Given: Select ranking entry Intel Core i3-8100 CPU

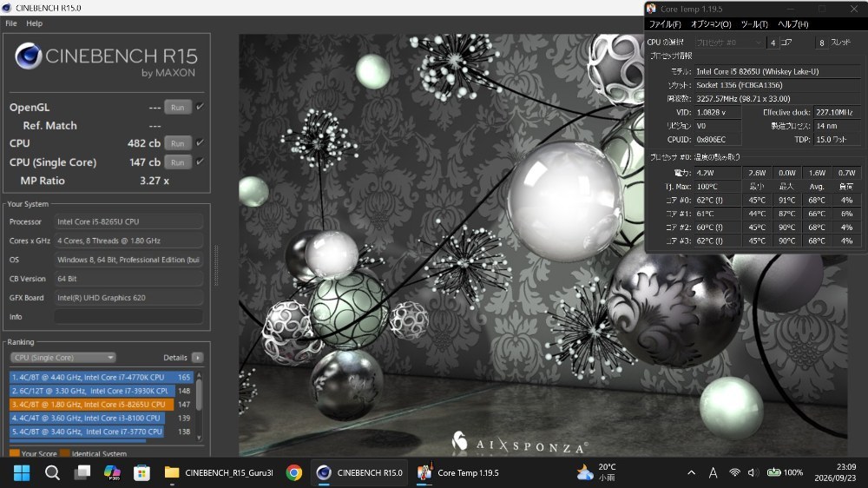Looking at the screenshot, I should (x=102, y=419).
